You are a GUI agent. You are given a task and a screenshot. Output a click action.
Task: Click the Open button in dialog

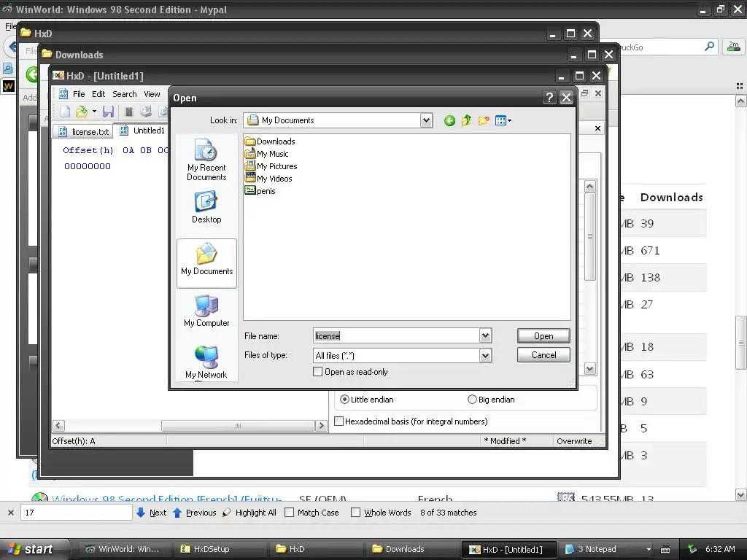pos(543,335)
